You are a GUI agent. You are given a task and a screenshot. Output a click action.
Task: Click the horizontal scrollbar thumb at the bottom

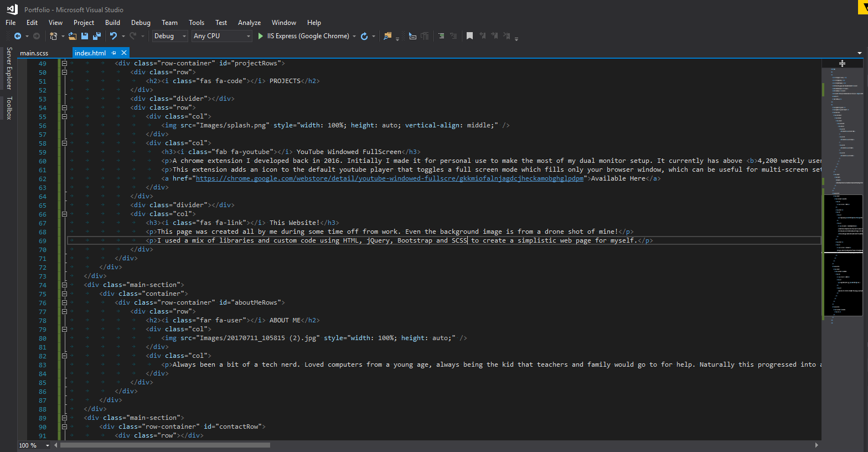165,445
